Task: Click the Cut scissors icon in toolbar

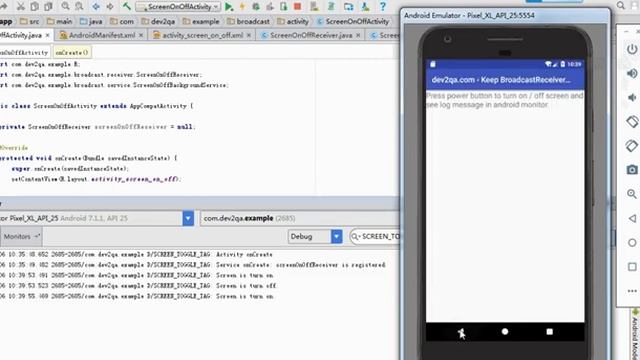Action: (x=20, y=6)
